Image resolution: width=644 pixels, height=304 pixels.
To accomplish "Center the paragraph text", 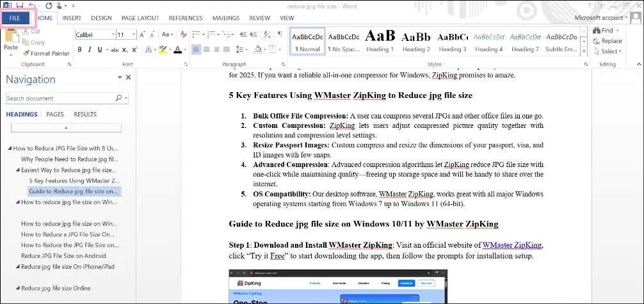I will coord(206,50).
